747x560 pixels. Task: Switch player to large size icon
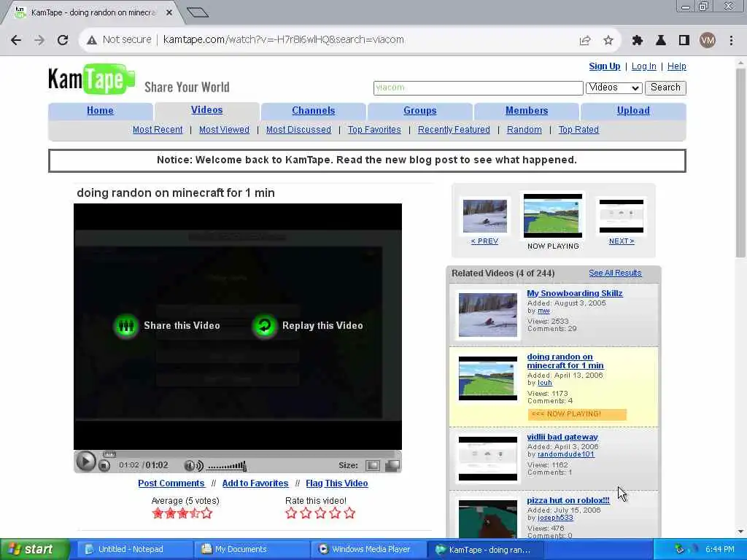[392, 465]
